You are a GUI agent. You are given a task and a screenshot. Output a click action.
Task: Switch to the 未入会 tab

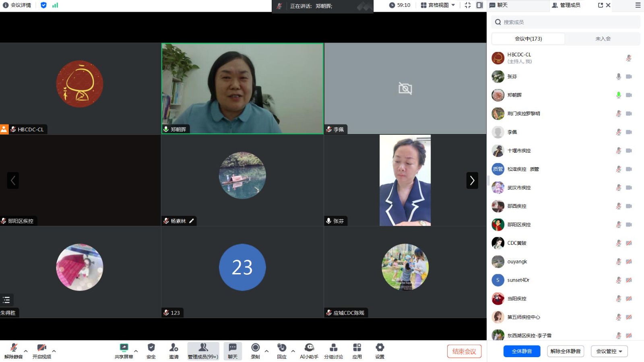point(603,39)
